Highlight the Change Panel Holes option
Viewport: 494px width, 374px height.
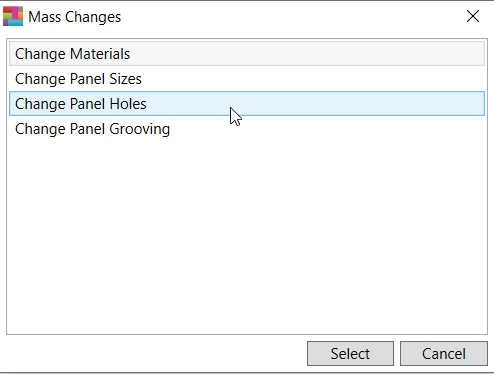tap(247, 104)
